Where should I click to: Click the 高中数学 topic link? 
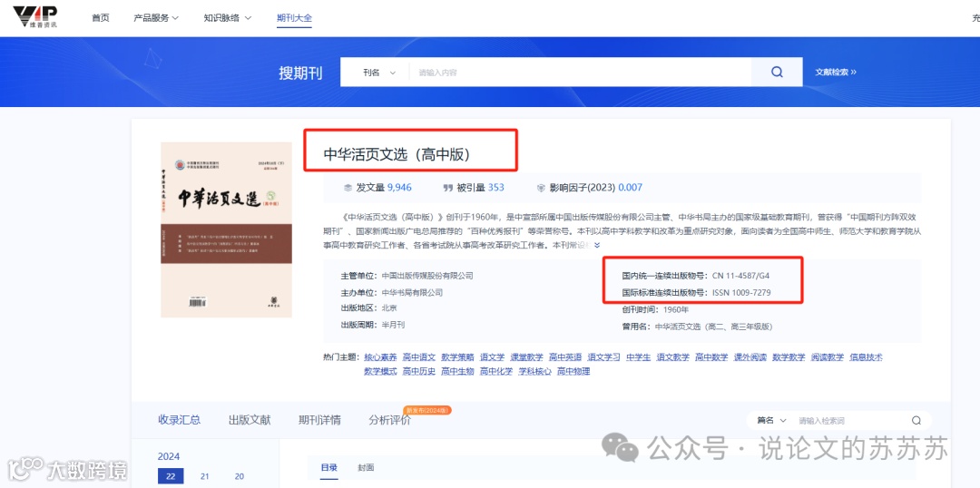(711, 357)
